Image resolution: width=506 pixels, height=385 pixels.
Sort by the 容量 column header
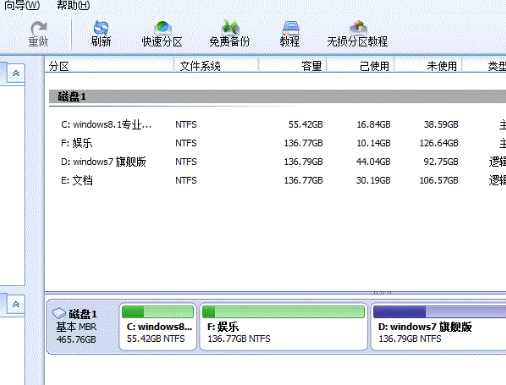[292, 66]
